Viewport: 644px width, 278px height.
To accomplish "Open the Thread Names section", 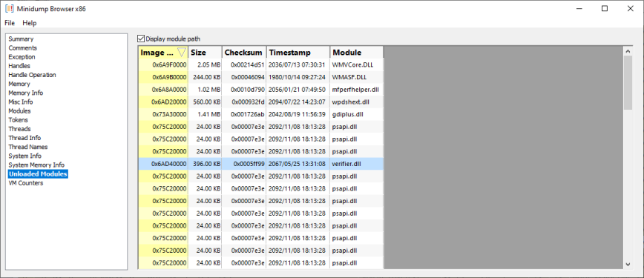I will click(28, 148).
